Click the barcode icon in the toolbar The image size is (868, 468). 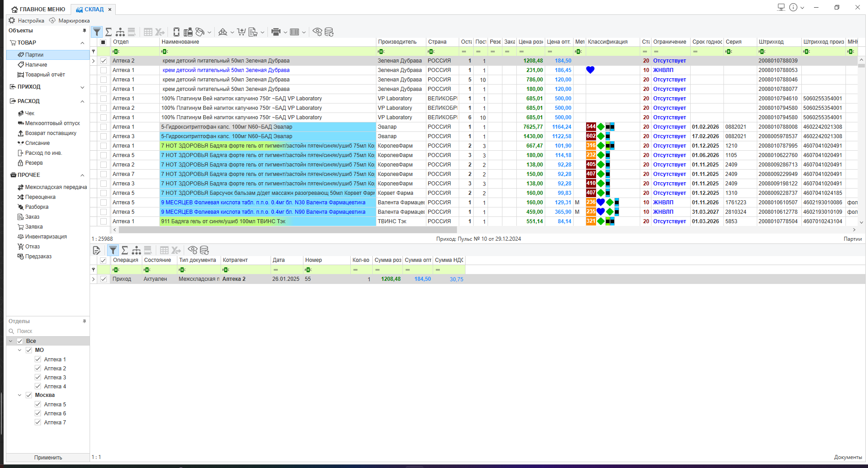(x=294, y=32)
